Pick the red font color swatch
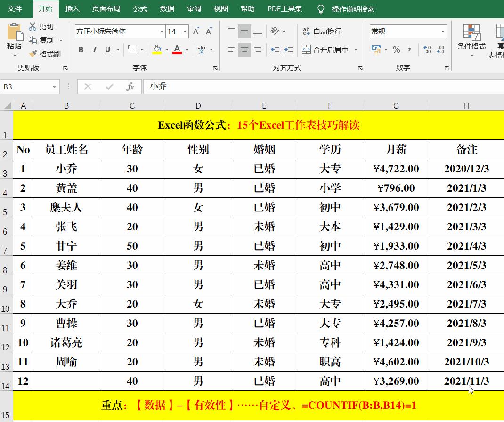This screenshot has height=422, width=504. [177, 52]
